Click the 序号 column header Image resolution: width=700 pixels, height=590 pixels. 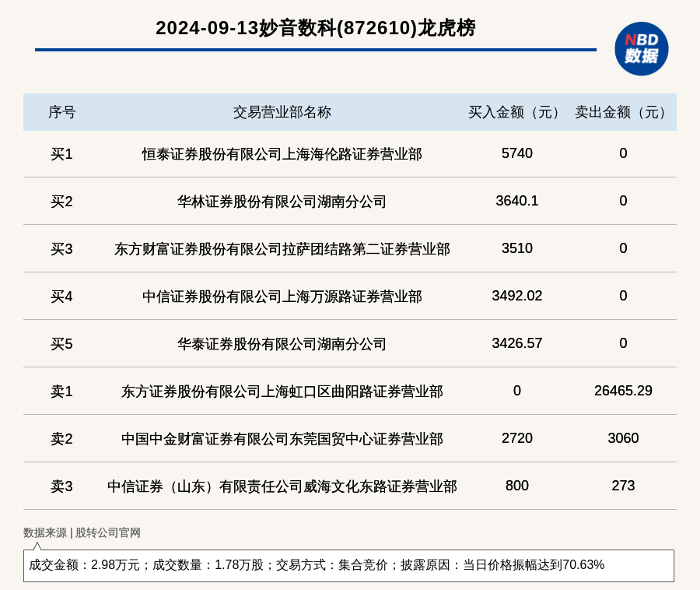pyautogui.click(x=62, y=112)
